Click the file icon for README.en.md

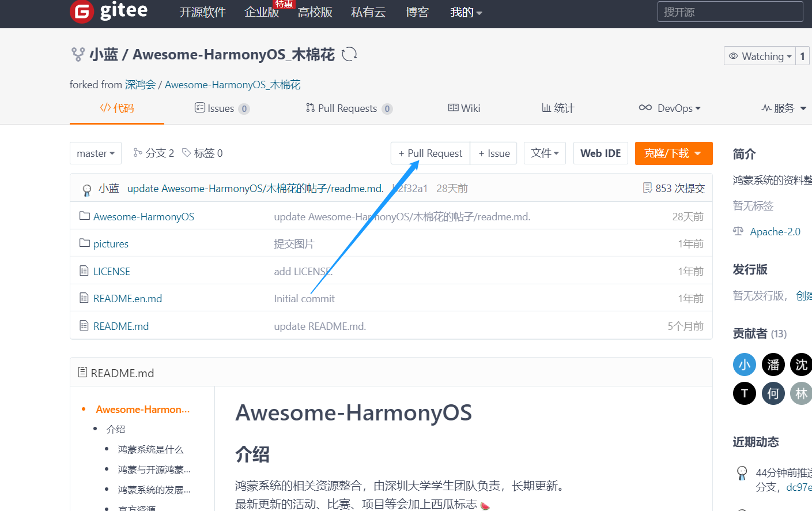click(x=84, y=298)
